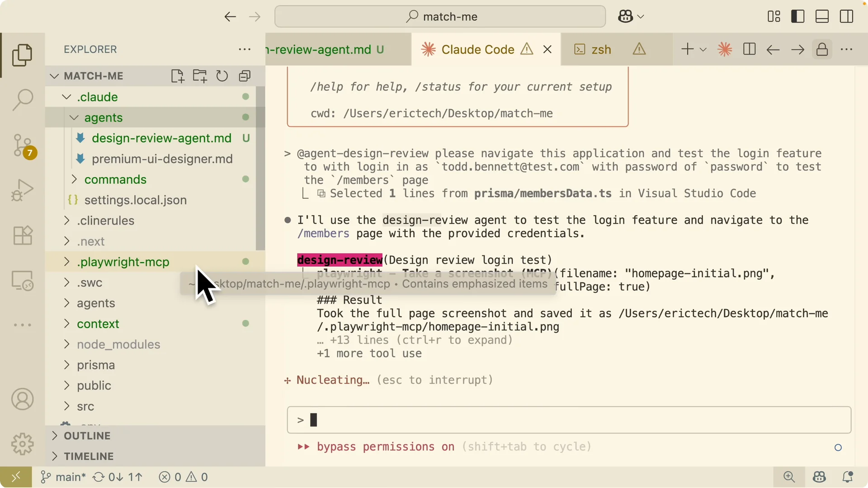
Task: Click the Explorer vertical scrollbar
Action: (260, 167)
